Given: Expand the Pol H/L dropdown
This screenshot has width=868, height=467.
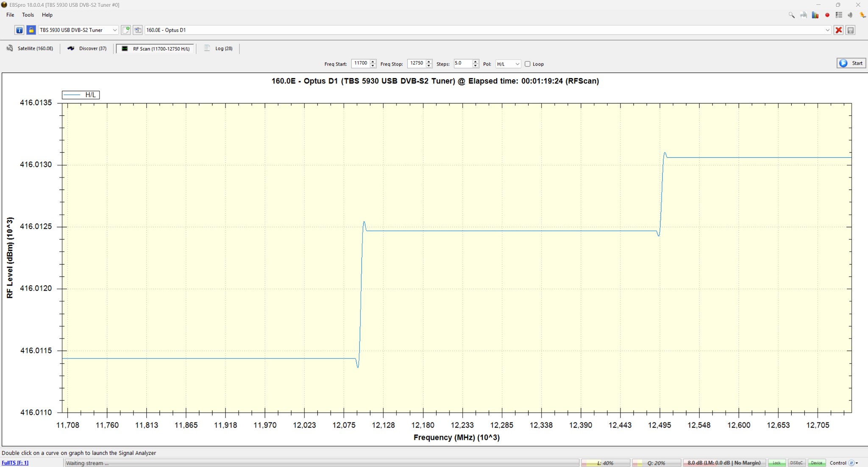Looking at the screenshot, I should 508,64.
